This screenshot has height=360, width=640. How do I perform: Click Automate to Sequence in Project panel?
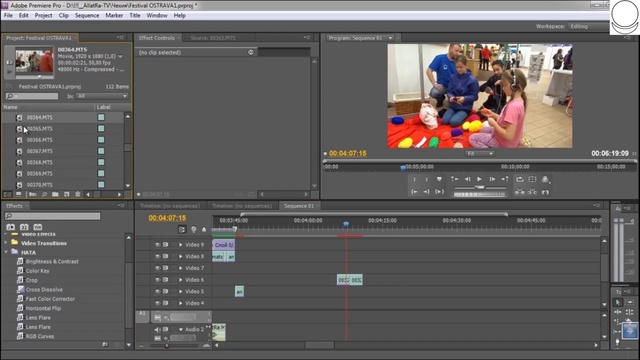click(32, 194)
